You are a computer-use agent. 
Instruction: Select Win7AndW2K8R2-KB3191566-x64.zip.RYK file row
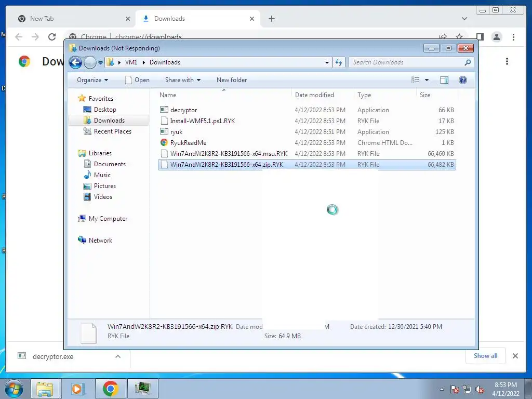pos(307,165)
